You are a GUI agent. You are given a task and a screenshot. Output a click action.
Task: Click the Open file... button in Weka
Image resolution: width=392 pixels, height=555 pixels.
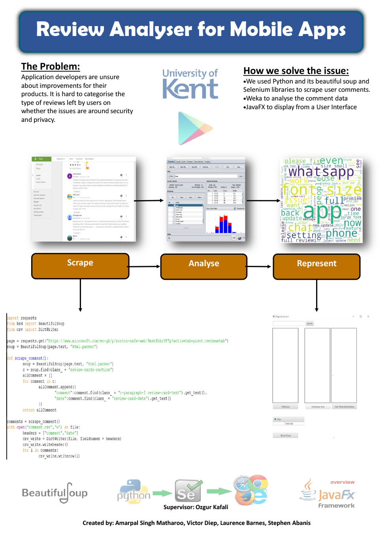click(x=172, y=167)
